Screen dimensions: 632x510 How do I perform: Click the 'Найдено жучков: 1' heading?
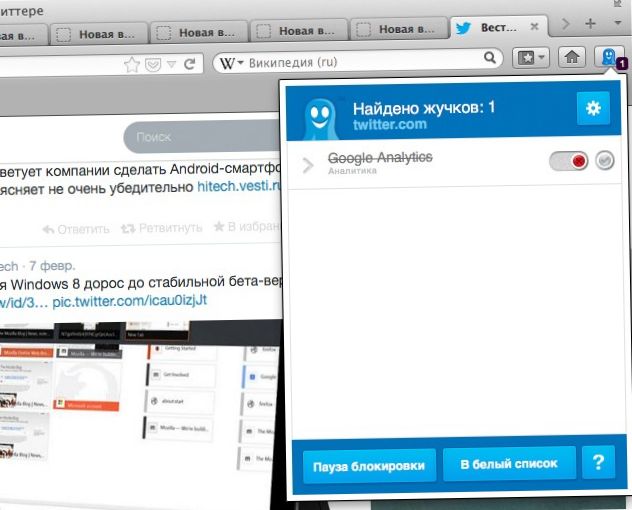tap(424, 108)
